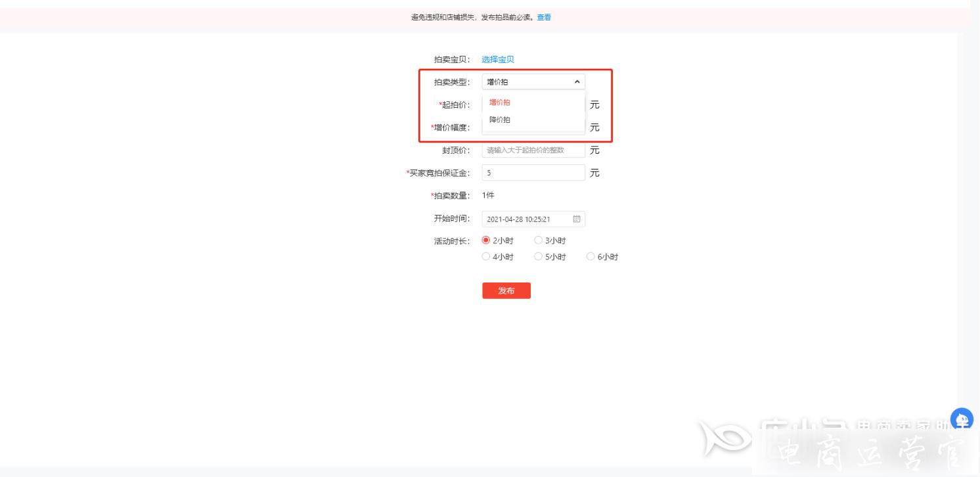Click the 活动时长 label text

click(453, 241)
